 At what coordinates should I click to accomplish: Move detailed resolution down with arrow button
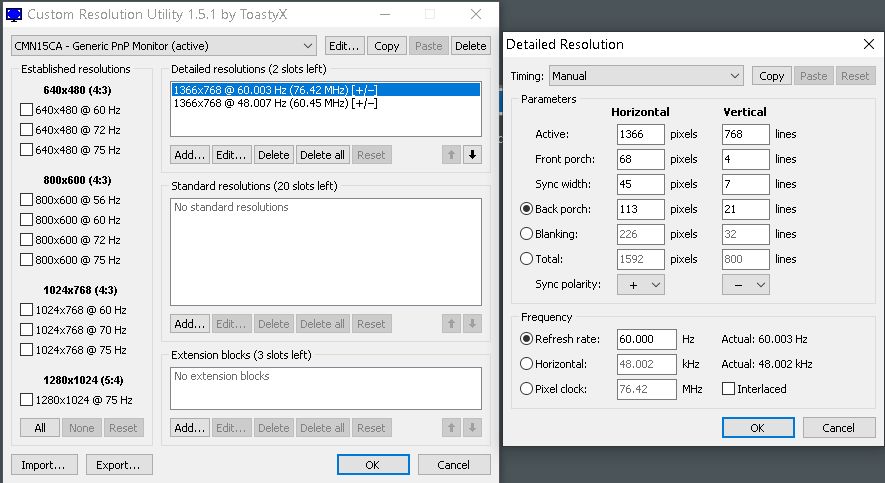(472, 155)
